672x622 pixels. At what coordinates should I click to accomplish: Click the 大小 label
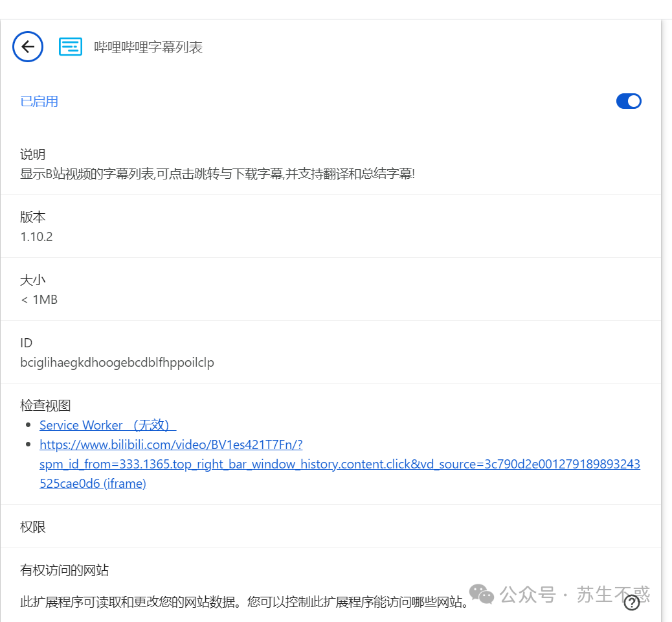tap(32, 280)
